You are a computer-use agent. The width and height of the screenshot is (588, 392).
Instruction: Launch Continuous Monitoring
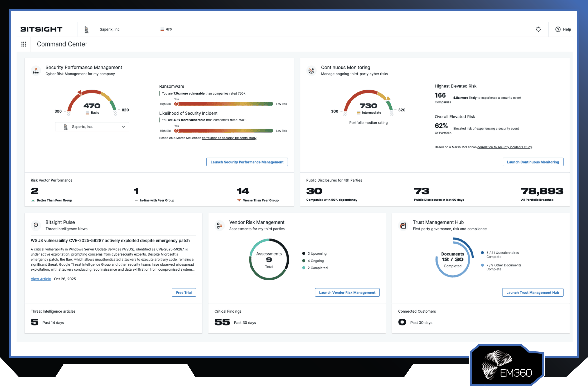click(x=533, y=162)
